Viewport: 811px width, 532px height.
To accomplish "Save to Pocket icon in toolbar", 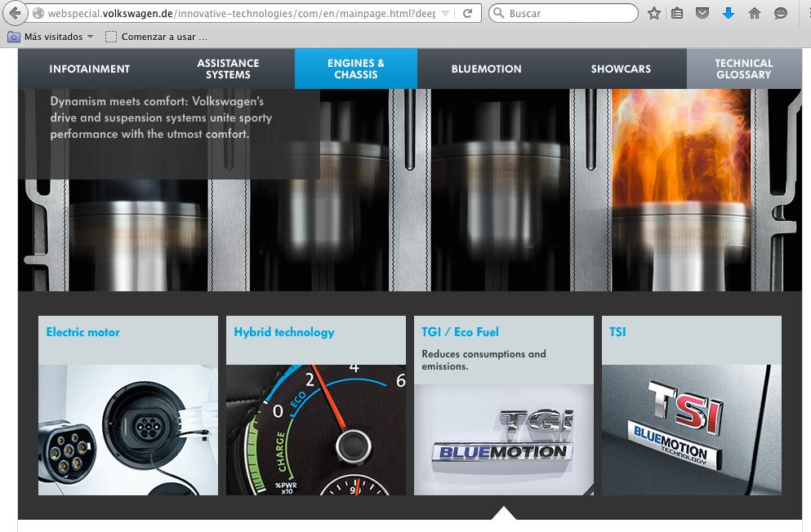I will [x=702, y=13].
